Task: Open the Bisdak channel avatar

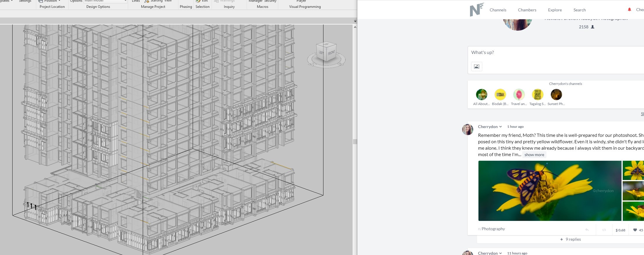Action: click(500, 95)
